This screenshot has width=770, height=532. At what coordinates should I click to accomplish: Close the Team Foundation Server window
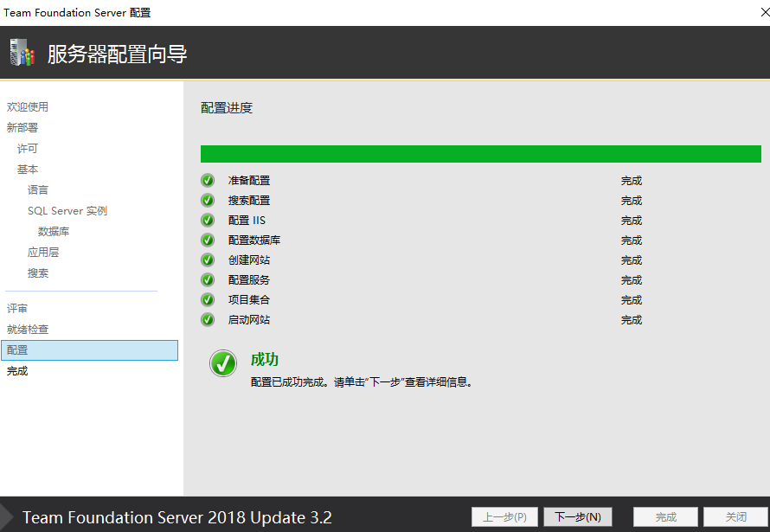click(764, 12)
